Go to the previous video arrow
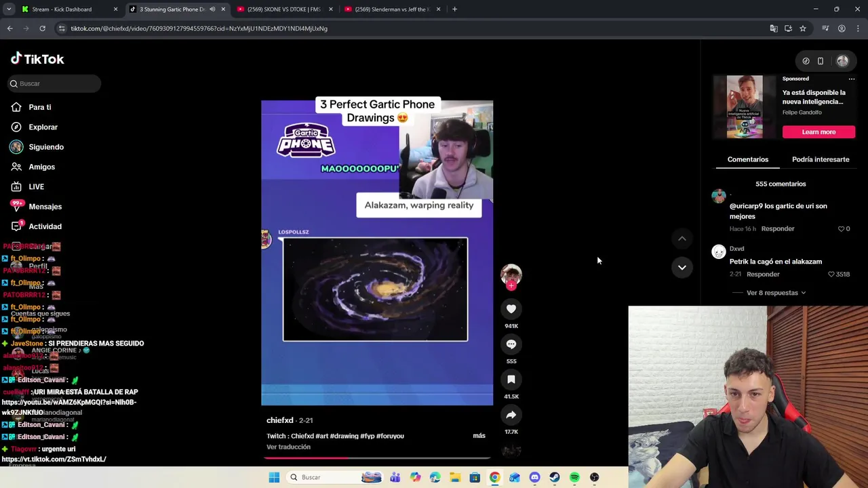 coord(682,239)
